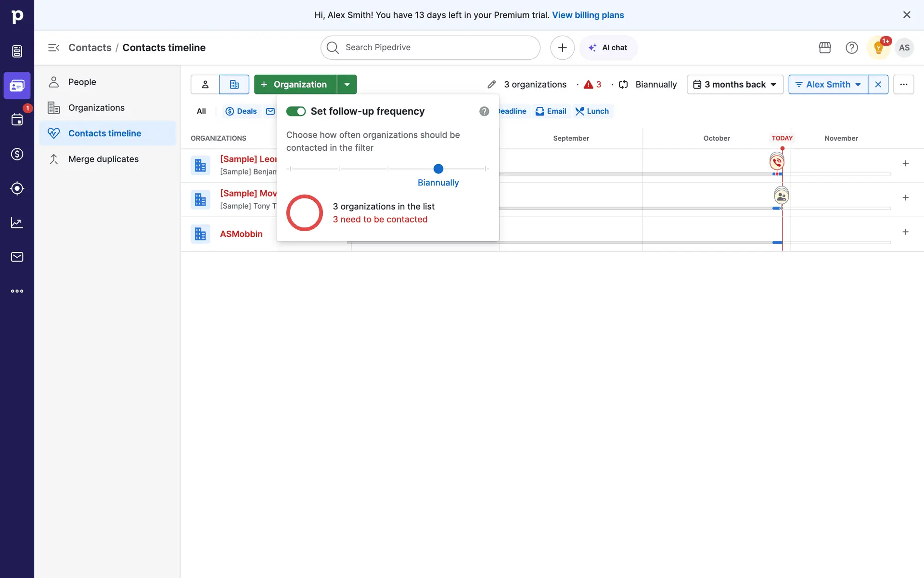Click the pencil edit icon beside 3 organizations
Viewport: 924px width, 578px height.
491,85
